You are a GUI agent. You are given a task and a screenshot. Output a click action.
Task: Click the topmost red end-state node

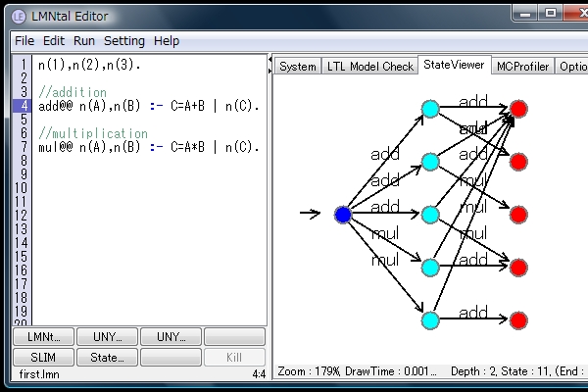(x=518, y=108)
